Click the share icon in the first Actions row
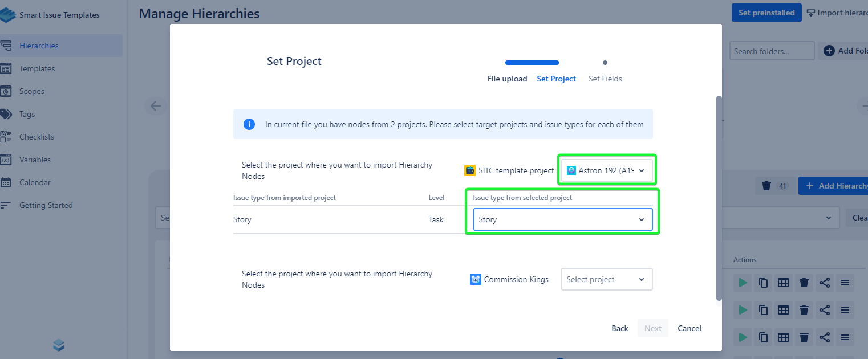This screenshot has height=359, width=868. coord(825,283)
